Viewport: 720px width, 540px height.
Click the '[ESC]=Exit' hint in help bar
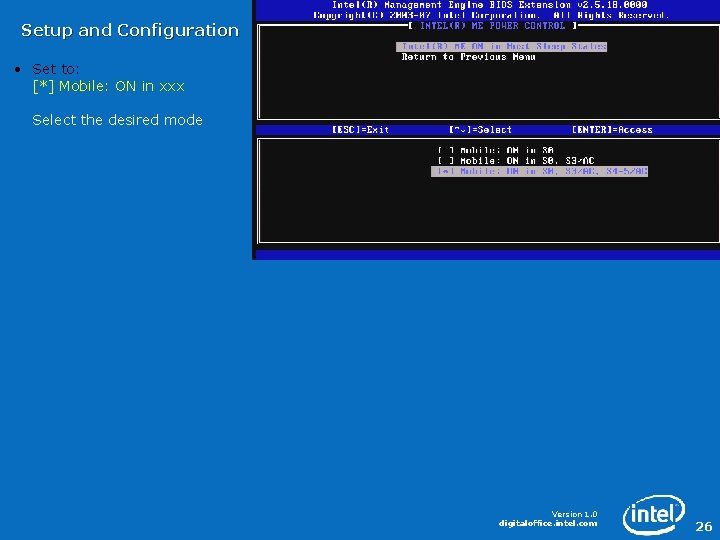point(360,130)
